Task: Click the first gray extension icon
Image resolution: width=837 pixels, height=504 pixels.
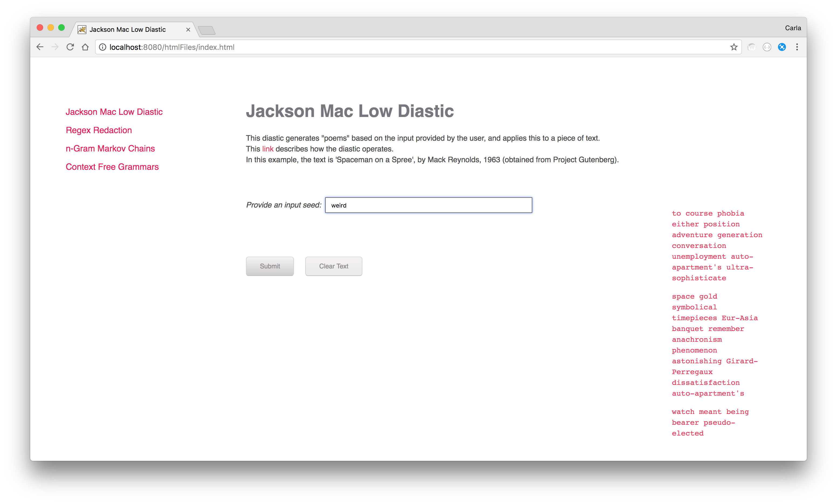Action: click(752, 47)
